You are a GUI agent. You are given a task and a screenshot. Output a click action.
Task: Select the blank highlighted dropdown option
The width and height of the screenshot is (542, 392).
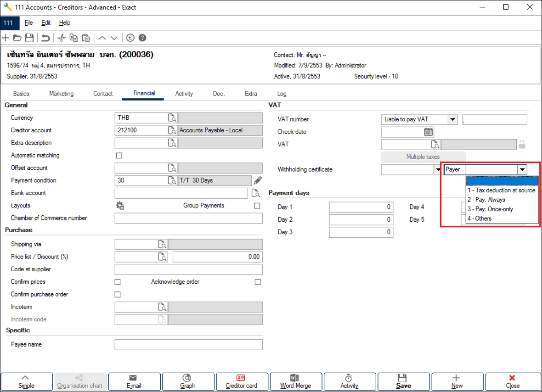pos(502,181)
